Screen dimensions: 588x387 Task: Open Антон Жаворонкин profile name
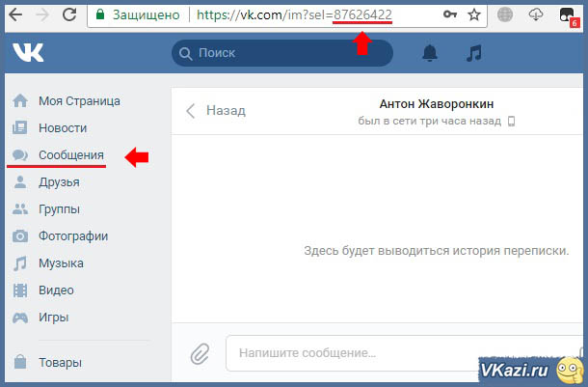pyautogui.click(x=436, y=104)
